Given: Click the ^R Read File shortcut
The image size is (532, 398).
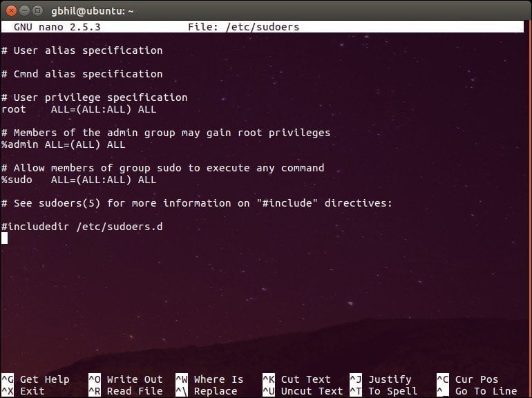Looking at the screenshot, I should tap(126, 391).
